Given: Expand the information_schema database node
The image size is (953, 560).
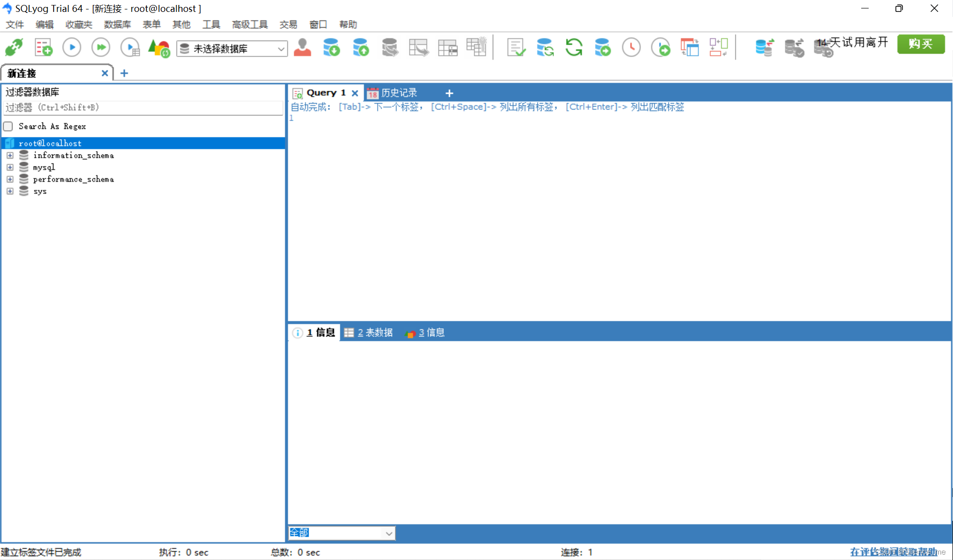Looking at the screenshot, I should click(10, 155).
